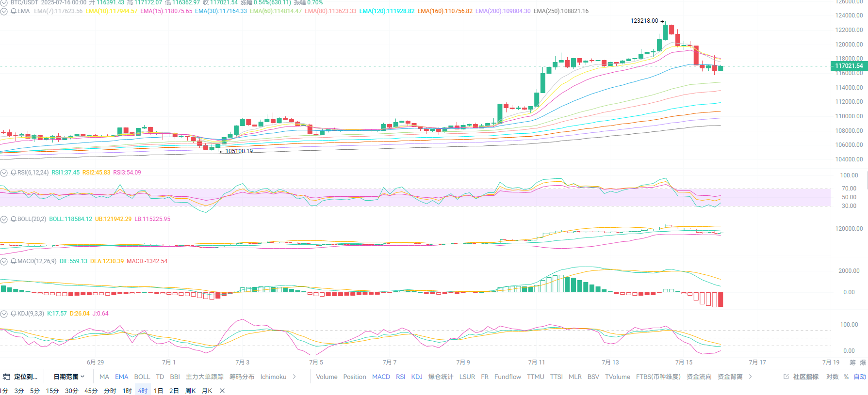Click the KDJ alert bell icon
Viewport: 868px width, 395px height.
(x=14, y=314)
